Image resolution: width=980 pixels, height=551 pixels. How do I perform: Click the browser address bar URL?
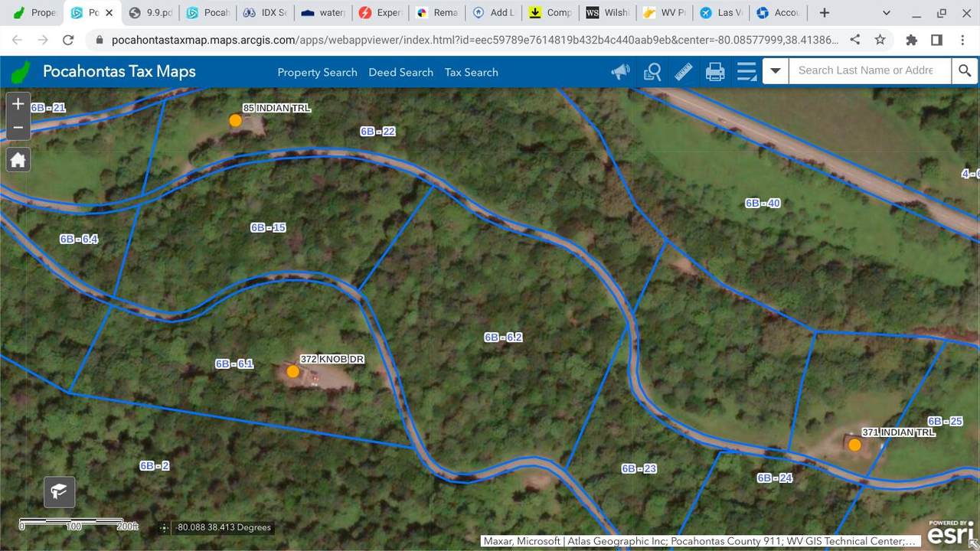(x=474, y=40)
